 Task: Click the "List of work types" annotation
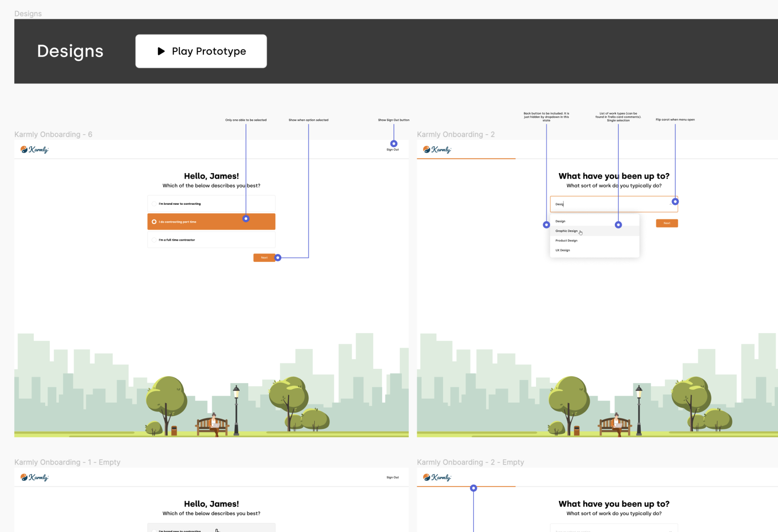coord(618,117)
